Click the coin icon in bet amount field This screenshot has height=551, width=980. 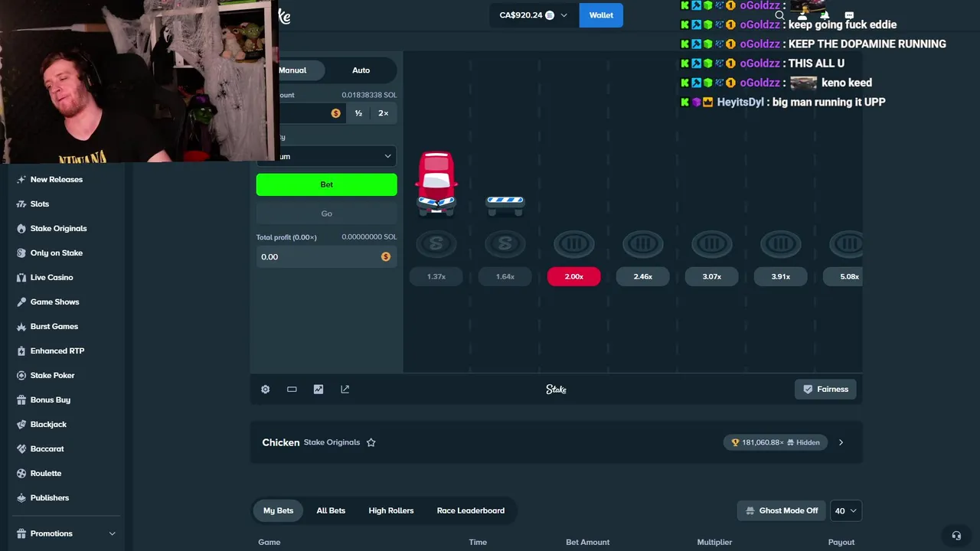pos(335,113)
